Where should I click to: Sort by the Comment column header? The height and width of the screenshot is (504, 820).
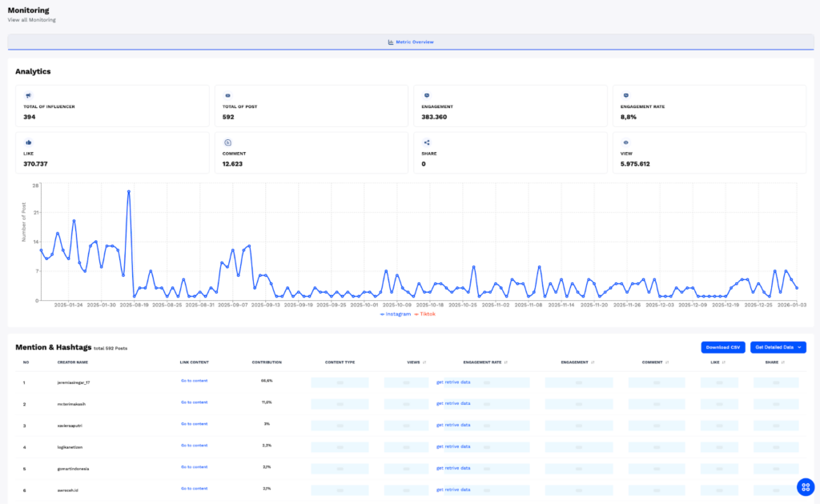(654, 362)
